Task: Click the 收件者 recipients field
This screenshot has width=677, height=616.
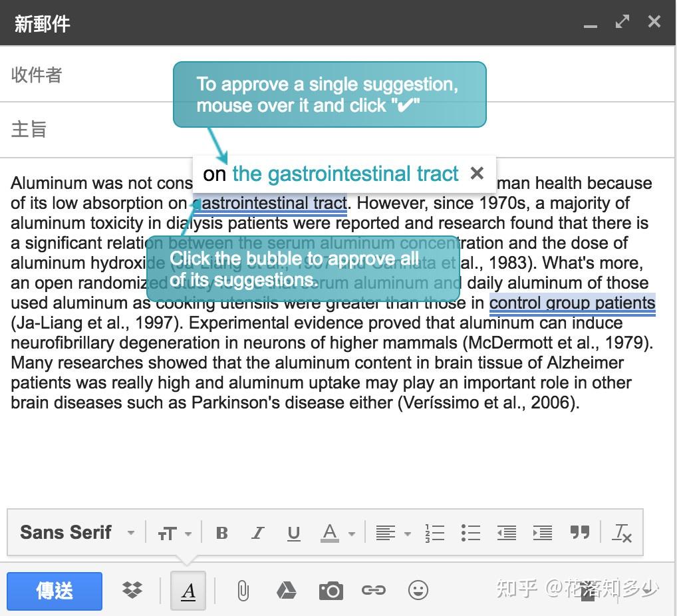Action: 338,75
